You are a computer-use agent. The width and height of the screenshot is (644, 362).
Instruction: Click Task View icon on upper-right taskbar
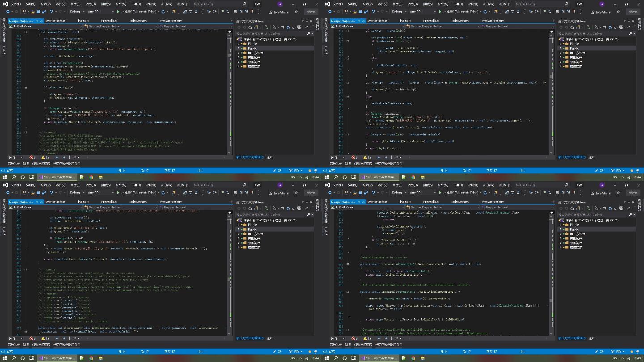[353, 177]
